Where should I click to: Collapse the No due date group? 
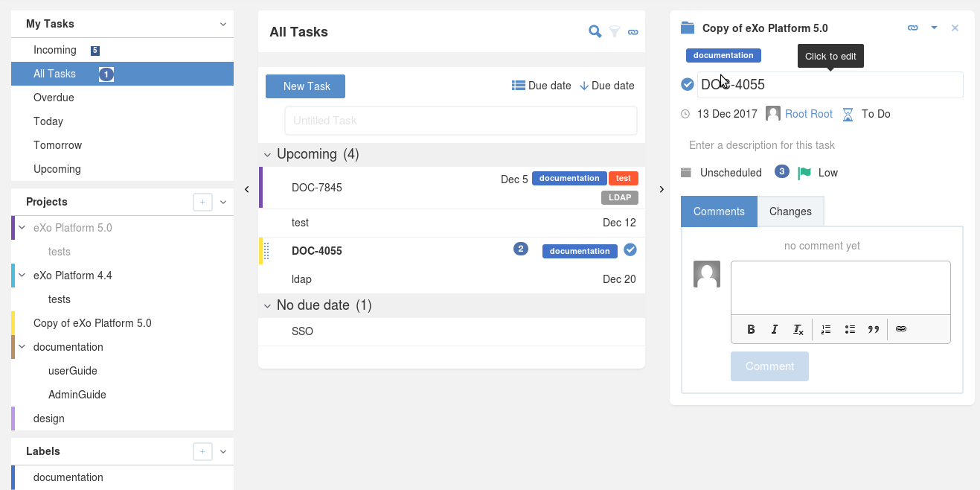point(268,306)
